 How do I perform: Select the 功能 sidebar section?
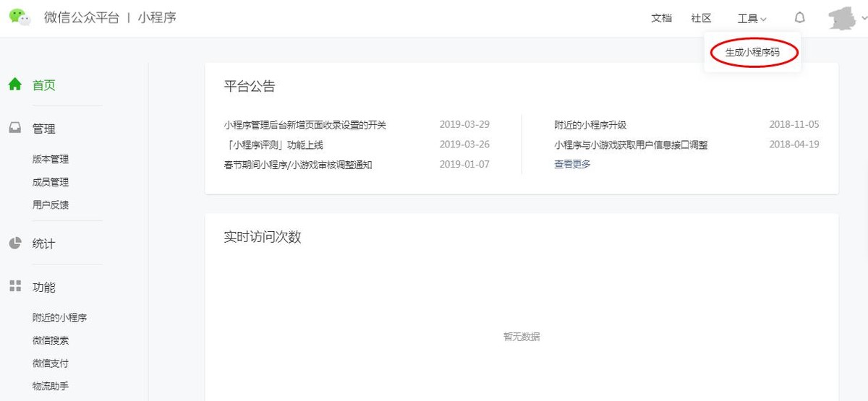[x=44, y=287]
